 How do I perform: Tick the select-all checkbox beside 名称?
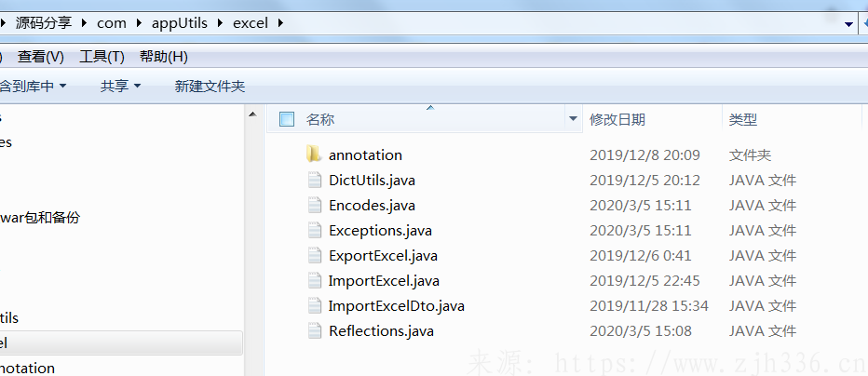[287, 119]
